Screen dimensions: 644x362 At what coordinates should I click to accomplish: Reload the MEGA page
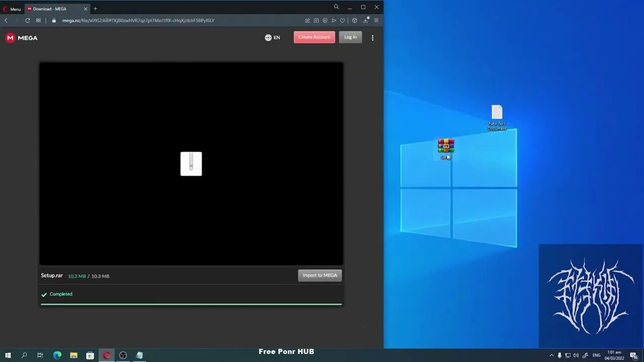[28, 21]
